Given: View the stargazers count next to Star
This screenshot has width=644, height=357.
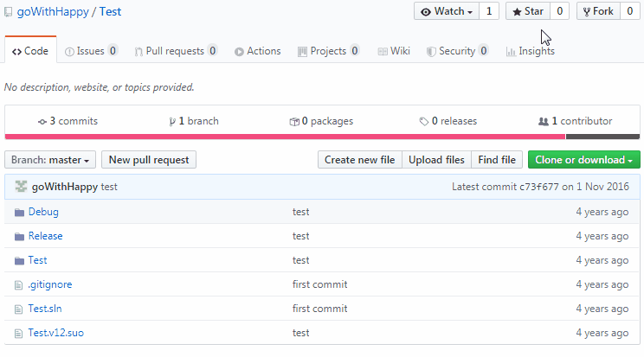Looking at the screenshot, I should (x=559, y=11).
